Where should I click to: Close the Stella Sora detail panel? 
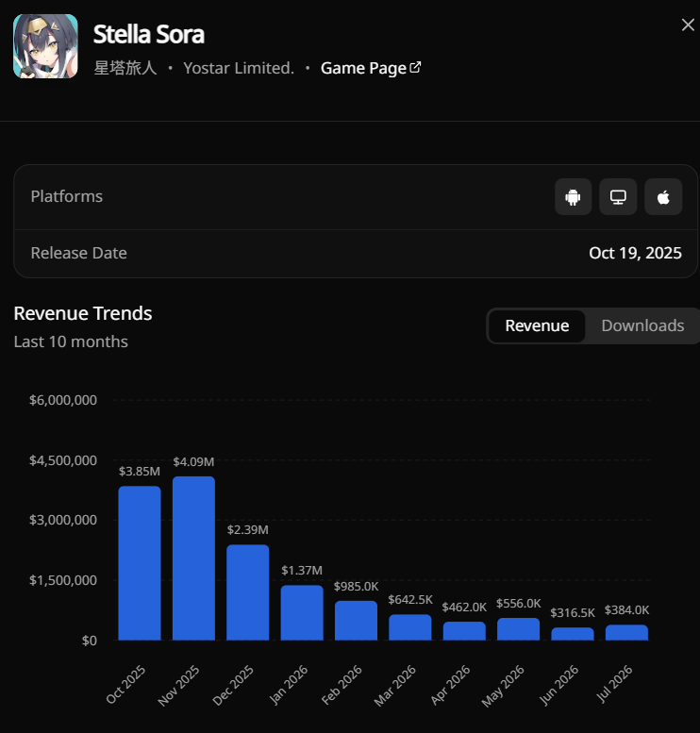[x=688, y=25]
